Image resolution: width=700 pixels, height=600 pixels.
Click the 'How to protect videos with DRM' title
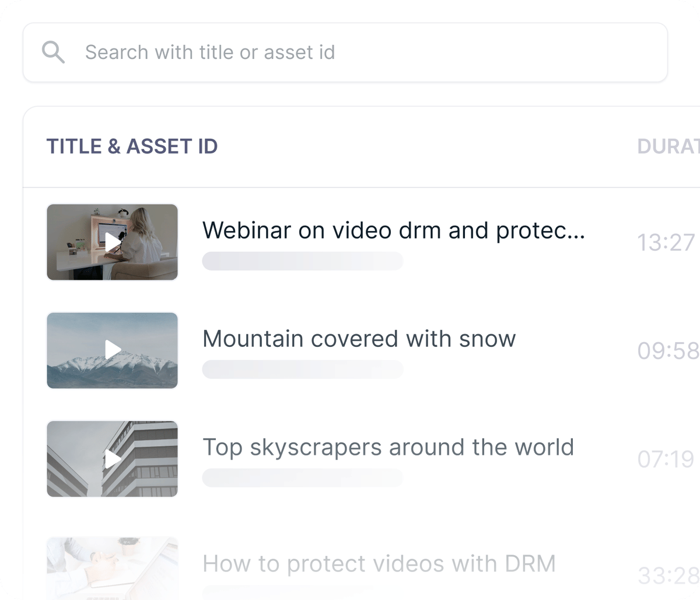379,564
